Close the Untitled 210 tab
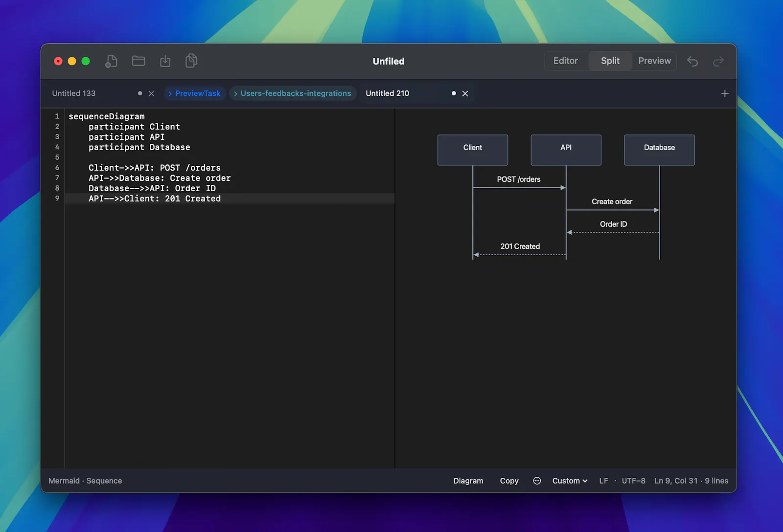Screen dimensions: 783x532 (x=465, y=93)
